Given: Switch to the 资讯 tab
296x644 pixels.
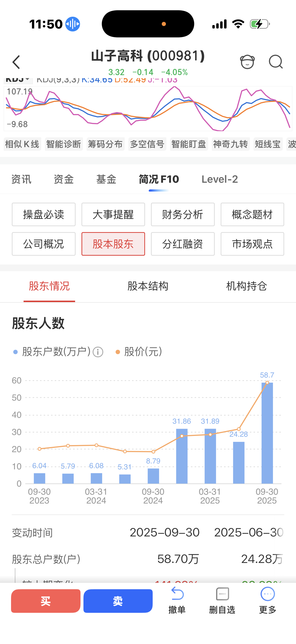Looking at the screenshot, I should [22, 179].
